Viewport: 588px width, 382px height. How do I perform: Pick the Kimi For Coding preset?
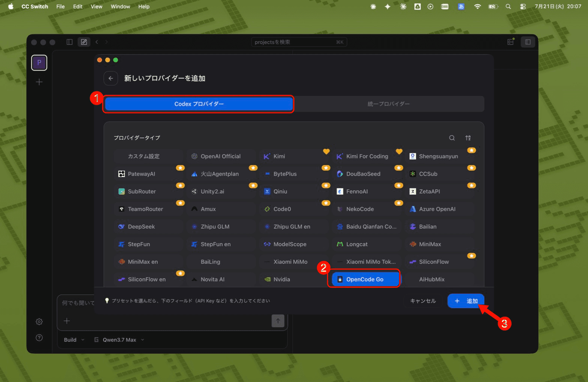coord(367,156)
